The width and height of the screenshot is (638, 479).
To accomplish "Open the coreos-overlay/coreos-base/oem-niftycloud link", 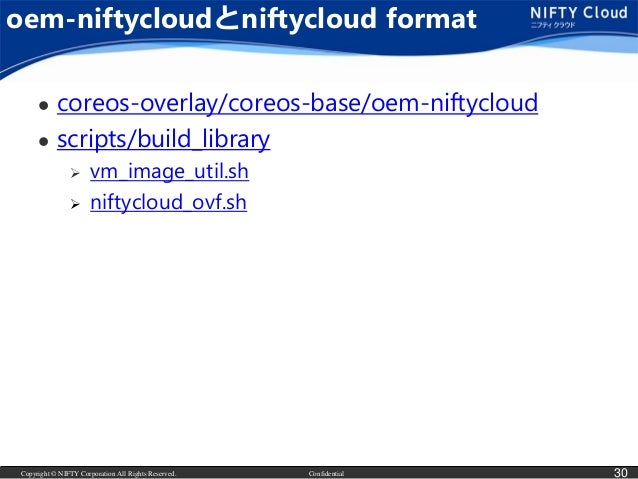I will pos(297,103).
